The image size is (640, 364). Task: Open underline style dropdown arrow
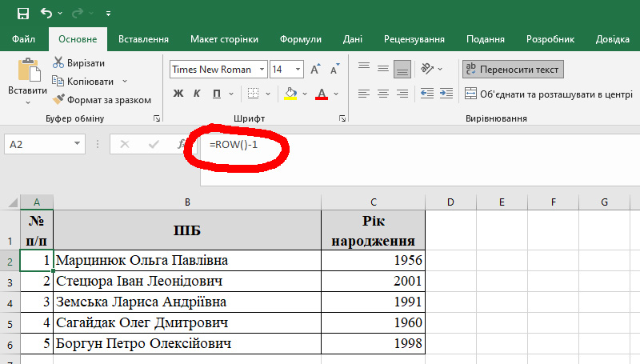pos(231,94)
